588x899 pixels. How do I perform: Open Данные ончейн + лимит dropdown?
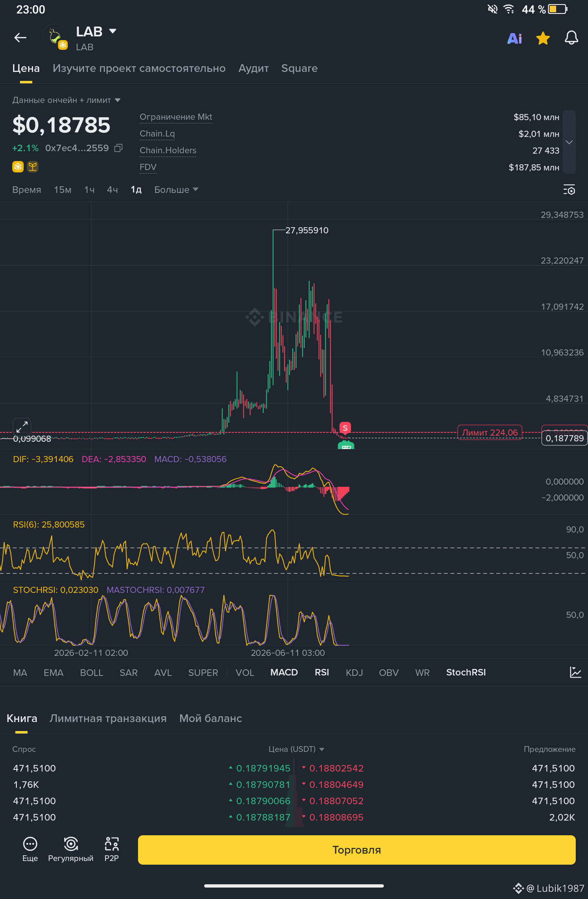point(66,100)
